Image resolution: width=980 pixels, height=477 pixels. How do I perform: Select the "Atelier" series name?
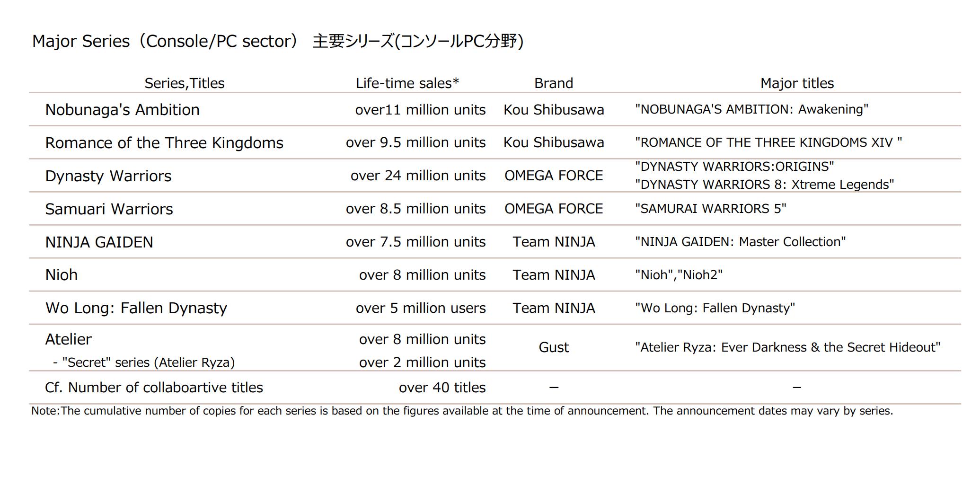68,339
